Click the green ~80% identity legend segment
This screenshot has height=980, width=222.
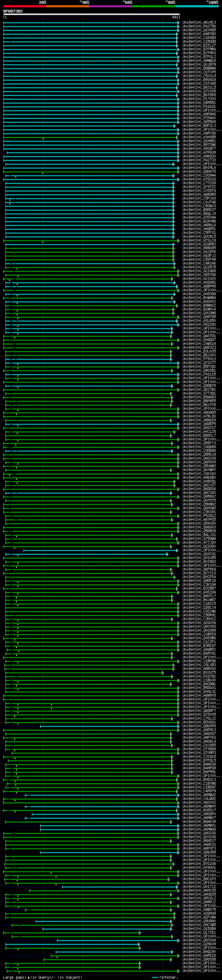(x=154, y=7)
